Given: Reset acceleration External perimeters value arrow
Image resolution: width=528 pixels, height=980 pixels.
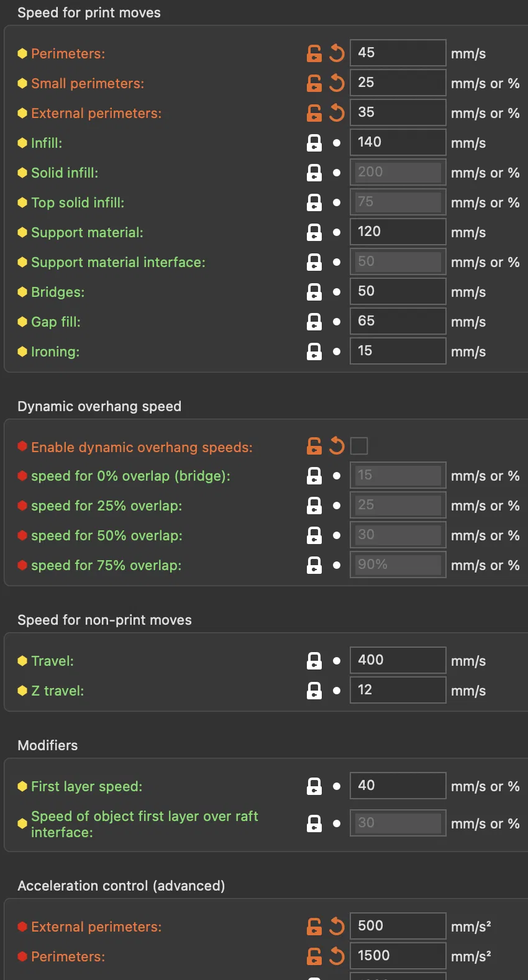Looking at the screenshot, I should 337,927.
